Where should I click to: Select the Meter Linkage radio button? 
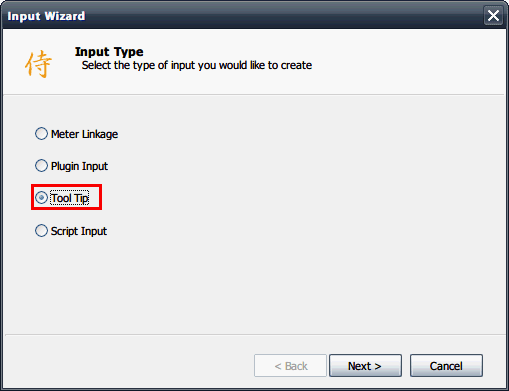pyautogui.click(x=41, y=134)
